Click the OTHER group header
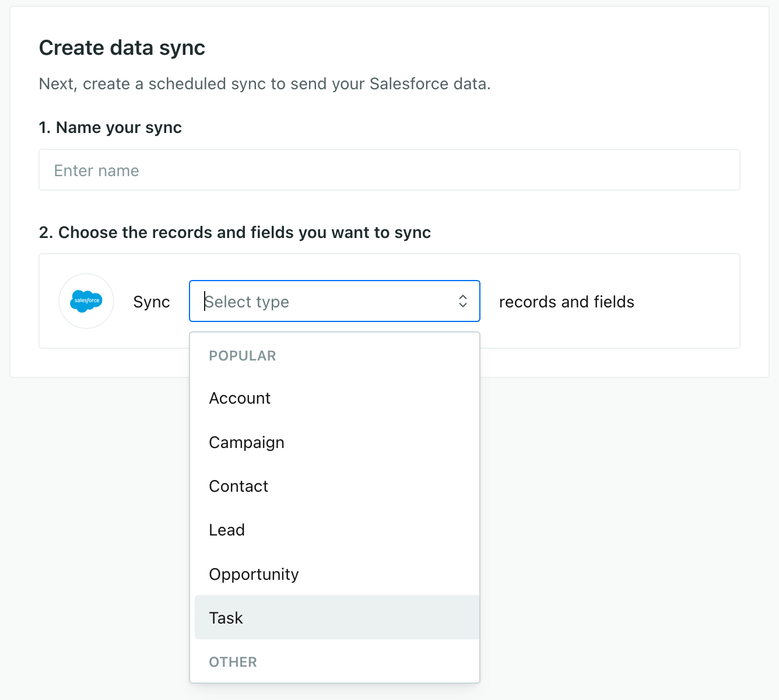The width and height of the screenshot is (779, 700). point(233,662)
